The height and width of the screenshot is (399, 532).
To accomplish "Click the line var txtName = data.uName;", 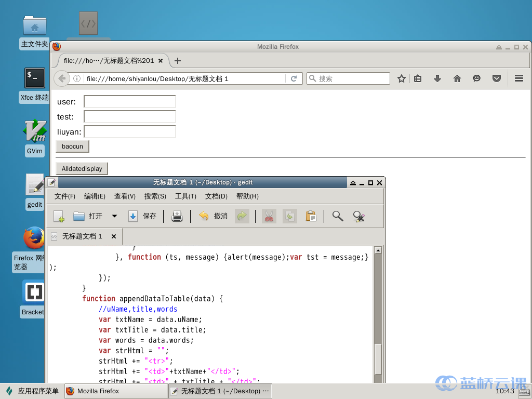I will [150, 320].
